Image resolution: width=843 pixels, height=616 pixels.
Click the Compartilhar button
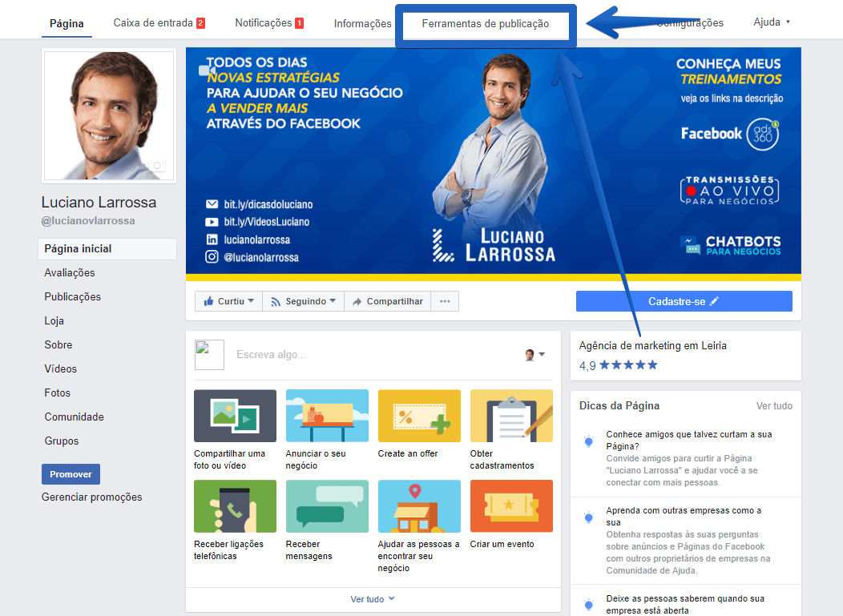pyautogui.click(x=388, y=301)
